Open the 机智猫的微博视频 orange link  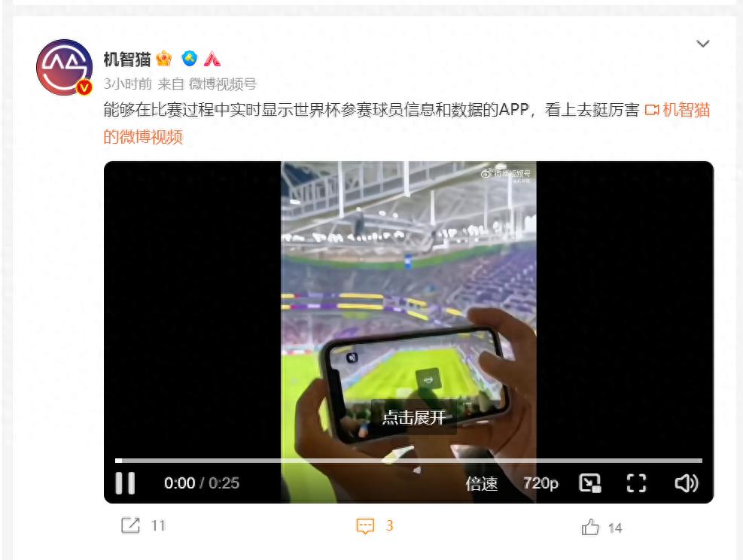click(407, 123)
